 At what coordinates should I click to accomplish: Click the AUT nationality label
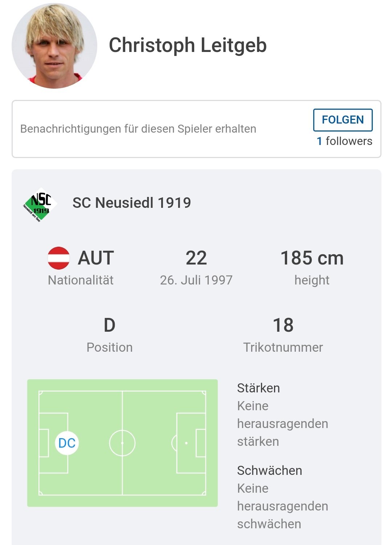click(96, 258)
